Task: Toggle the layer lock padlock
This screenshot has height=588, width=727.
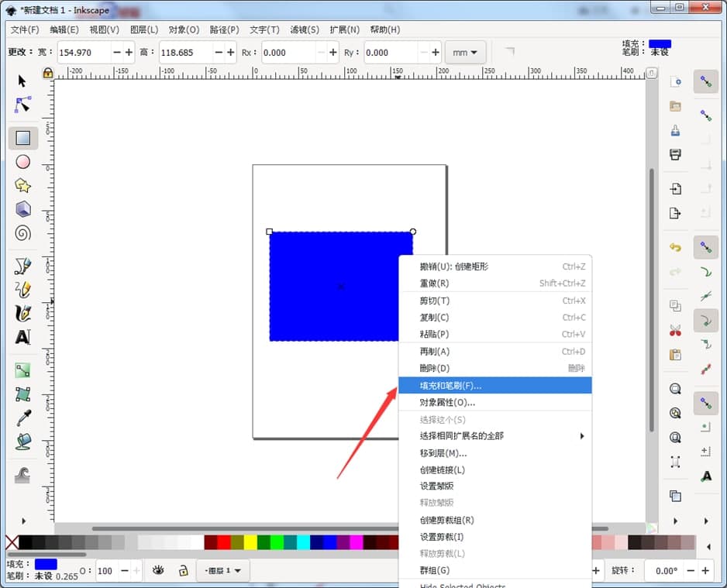Action: tap(184, 571)
